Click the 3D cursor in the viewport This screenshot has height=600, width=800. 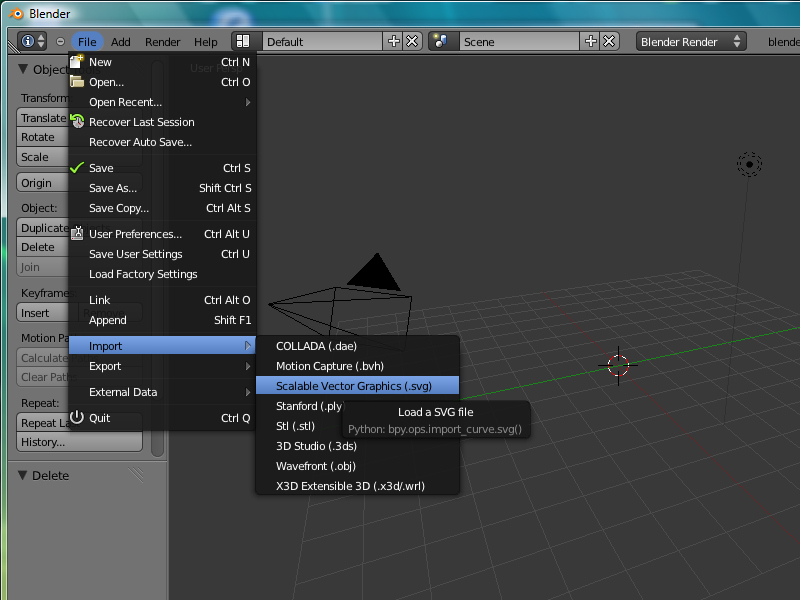pos(618,365)
